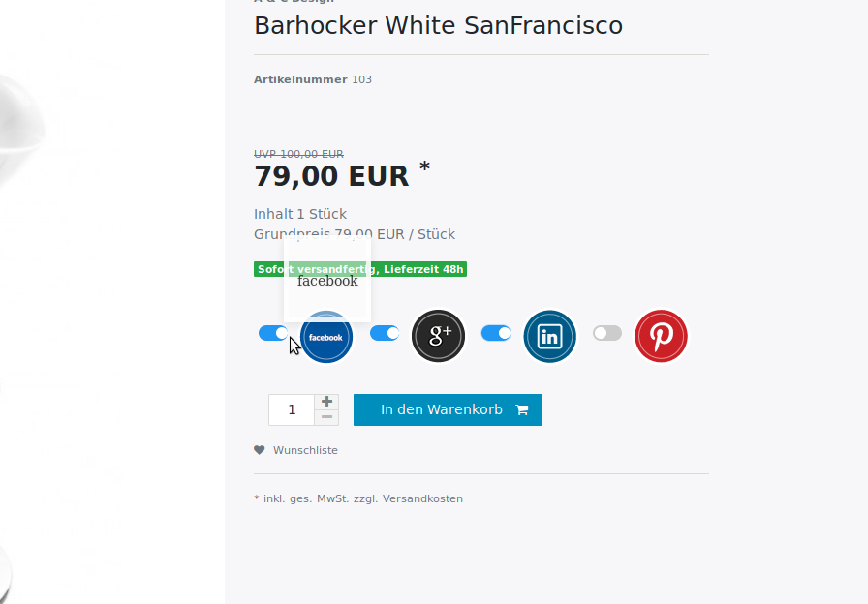Enable the Pinterest sharing toggle
This screenshot has height=604, width=868.
click(607, 333)
